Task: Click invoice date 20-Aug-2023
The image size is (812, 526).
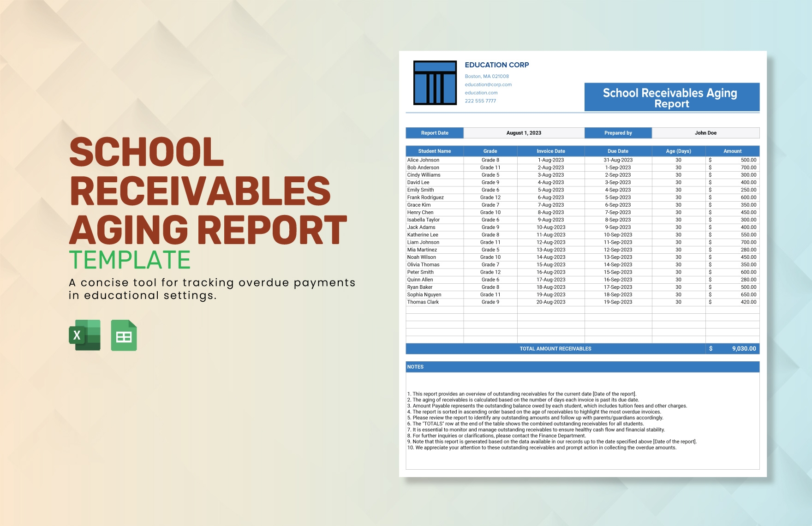Action: click(551, 302)
